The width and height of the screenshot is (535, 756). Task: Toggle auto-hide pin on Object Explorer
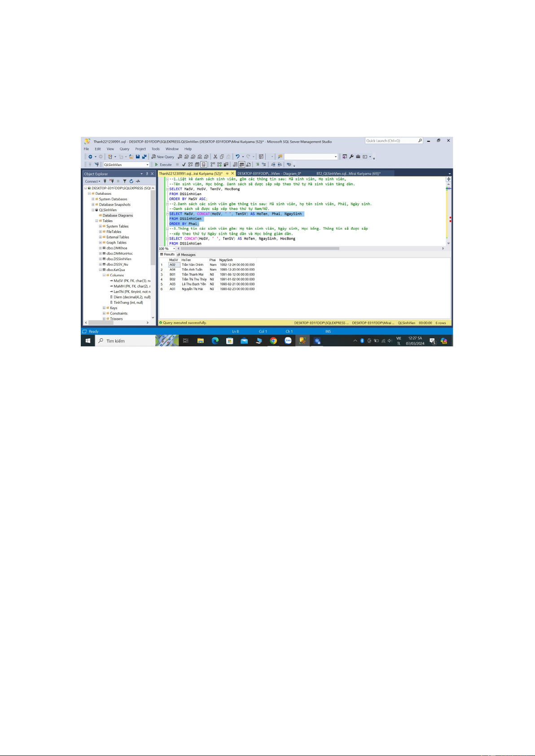[x=147, y=174]
